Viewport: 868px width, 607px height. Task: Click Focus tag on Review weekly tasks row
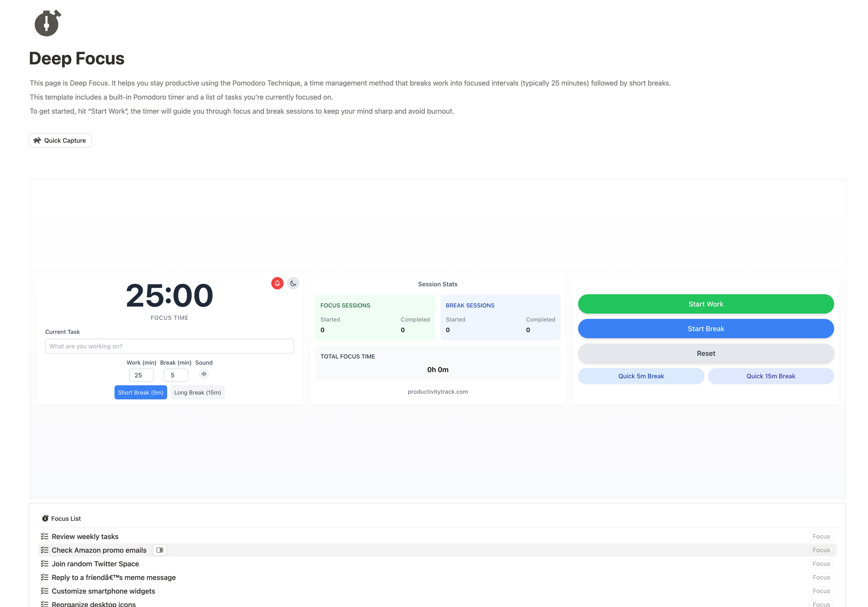coord(821,536)
